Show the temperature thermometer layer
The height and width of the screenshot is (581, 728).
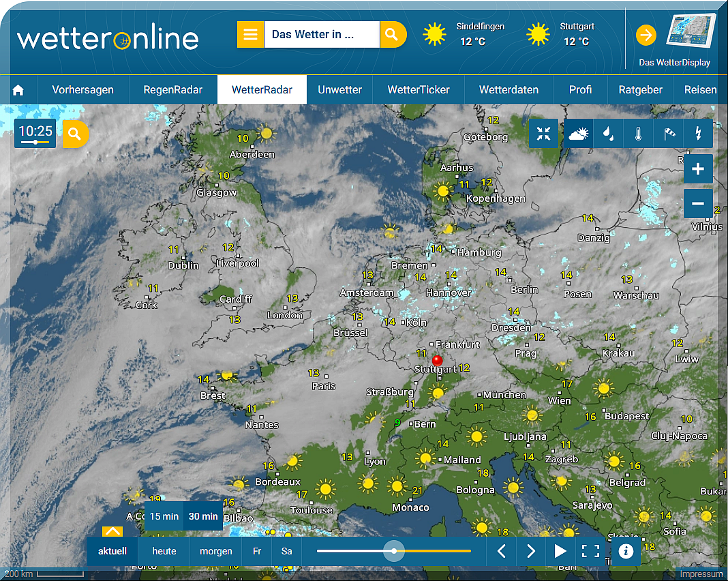(637, 134)
